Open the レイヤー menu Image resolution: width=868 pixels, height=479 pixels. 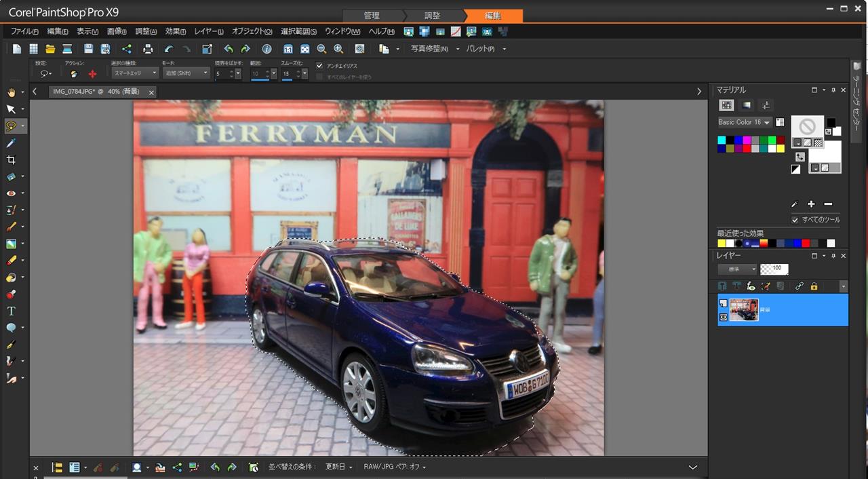click(x=209, y=31)
